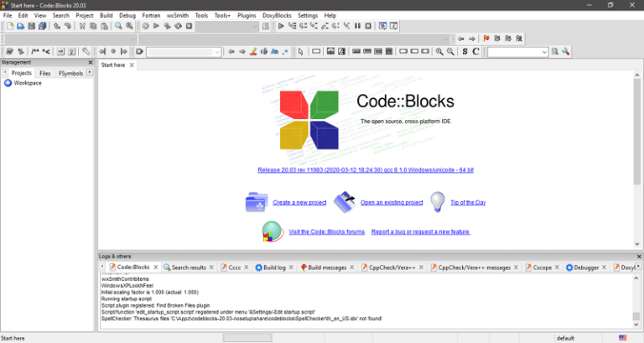Click the Stop debugger icon
Image resolution: width=644 pixels, height=343 pixels.
368,26
